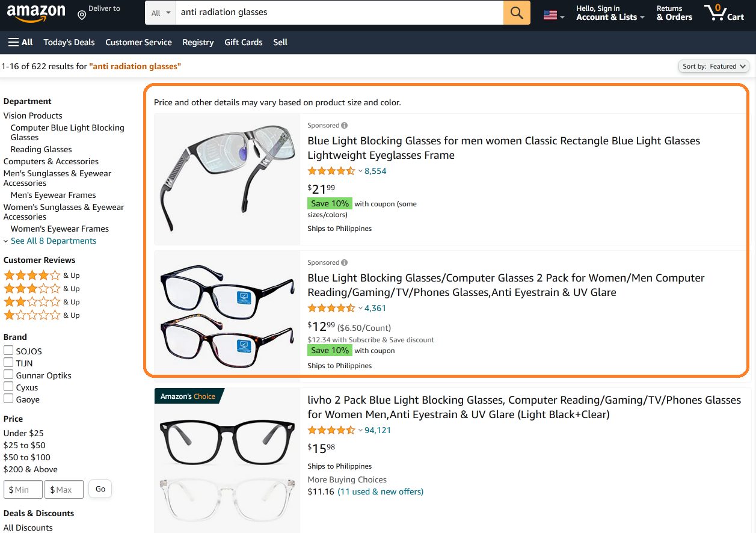Click the search magnifying glass icon
The height and width of the screenshot is (533, 756).
pyautogui.click(x=516, y=13)
